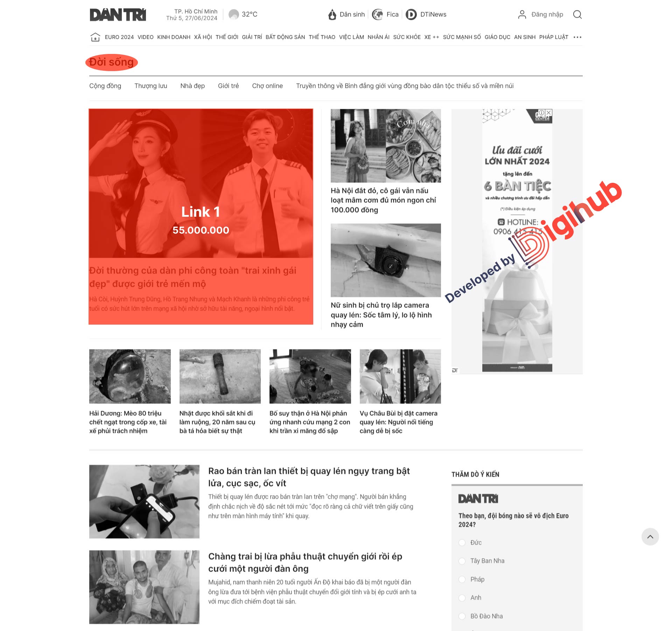The image size is (672, 631).
Task: Click the user account login icon
Action: pos(521,14)
